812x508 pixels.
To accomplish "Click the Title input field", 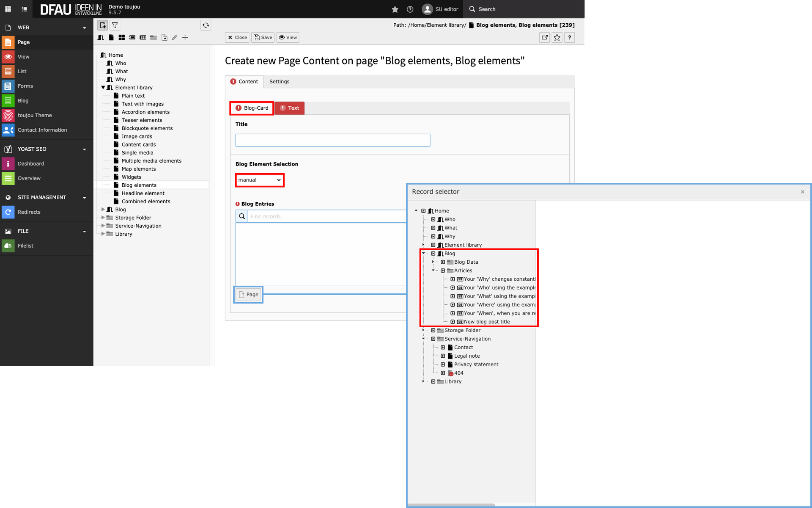I will (332, 140).
